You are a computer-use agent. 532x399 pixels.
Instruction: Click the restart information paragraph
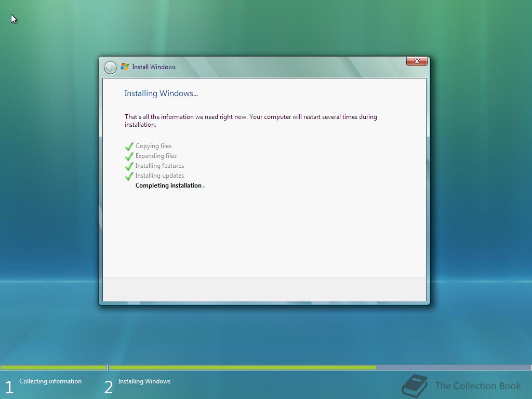[251, 121]
